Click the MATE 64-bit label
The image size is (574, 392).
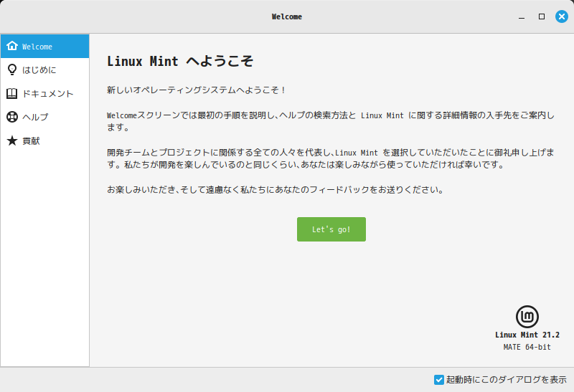pos(527,347)
